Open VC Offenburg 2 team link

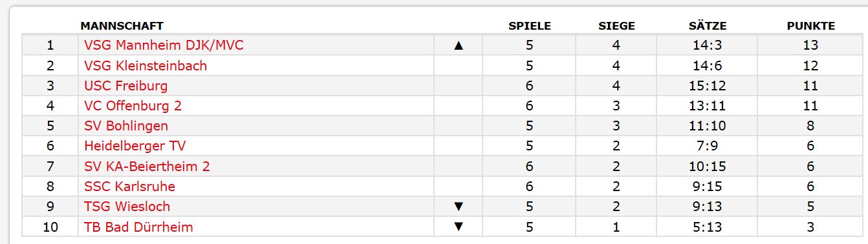[x=133, y=106]
